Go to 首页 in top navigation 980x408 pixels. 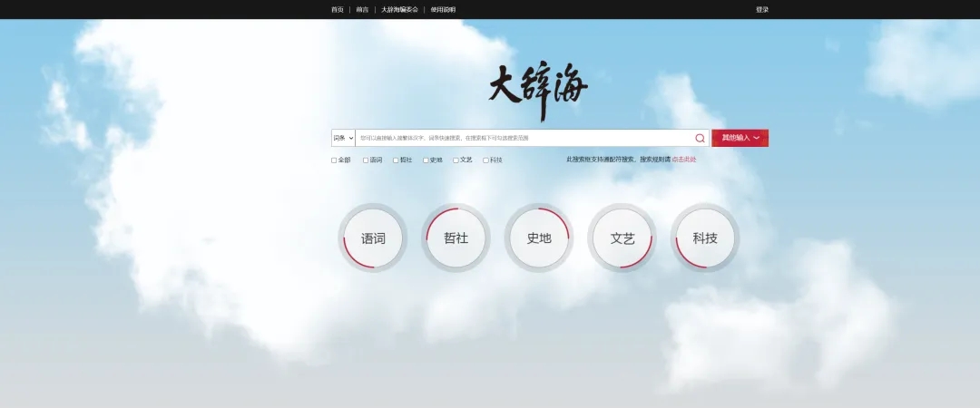338,10
